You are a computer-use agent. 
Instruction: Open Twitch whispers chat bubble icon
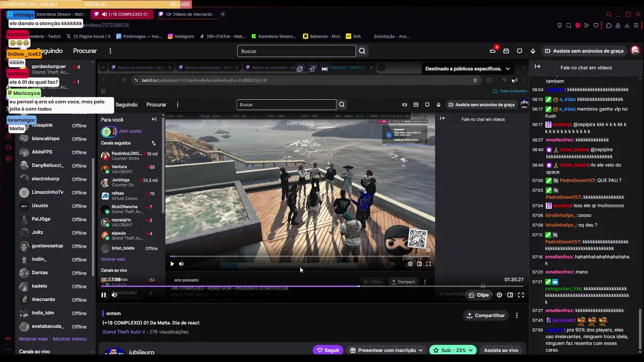520,51
